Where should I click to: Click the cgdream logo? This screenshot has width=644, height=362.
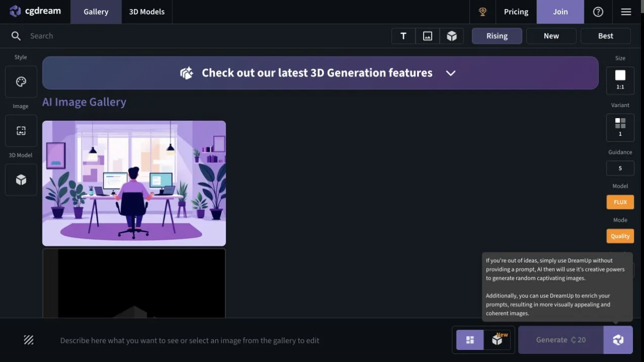point(35,11)
